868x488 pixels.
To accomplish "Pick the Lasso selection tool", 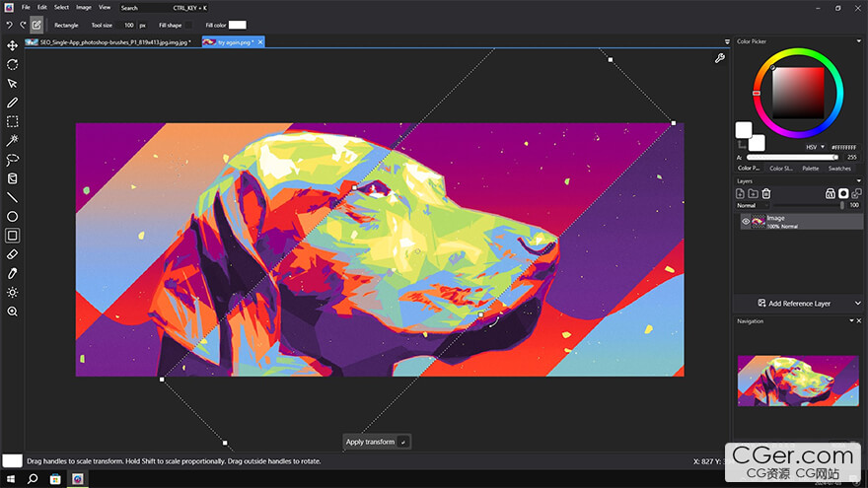I will [x=13, y=160].
